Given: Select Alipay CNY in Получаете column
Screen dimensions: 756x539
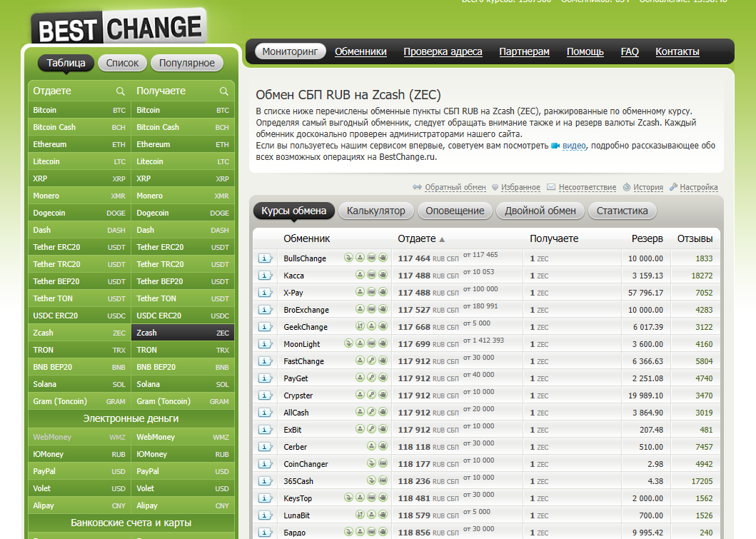Looking at the screenshot, I should coord(183,505).
